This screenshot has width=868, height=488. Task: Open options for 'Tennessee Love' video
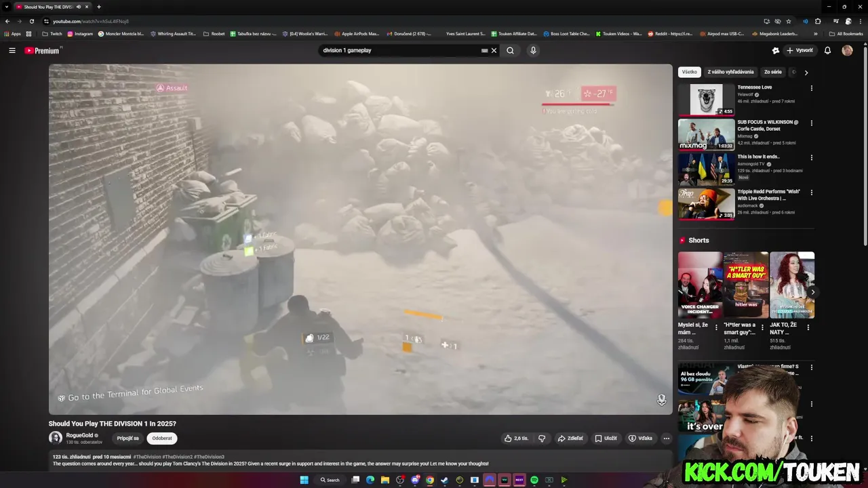point(811,88)
